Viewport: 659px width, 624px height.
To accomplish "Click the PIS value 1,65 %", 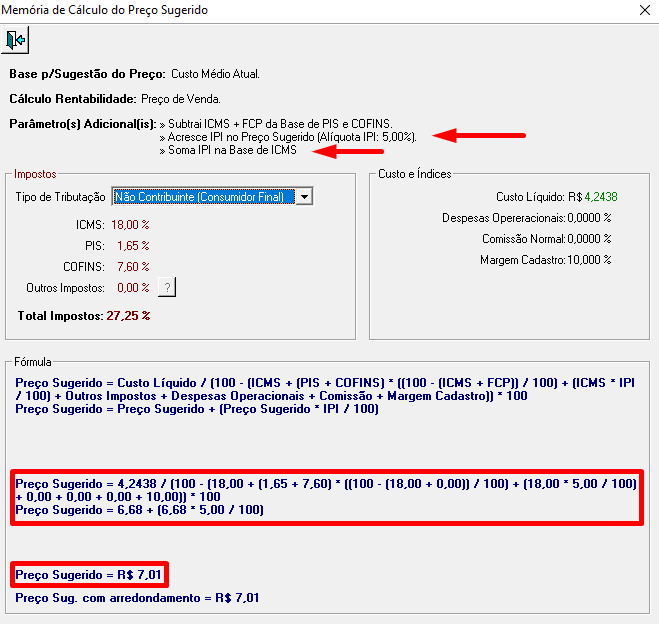I will tap(133, 246).
